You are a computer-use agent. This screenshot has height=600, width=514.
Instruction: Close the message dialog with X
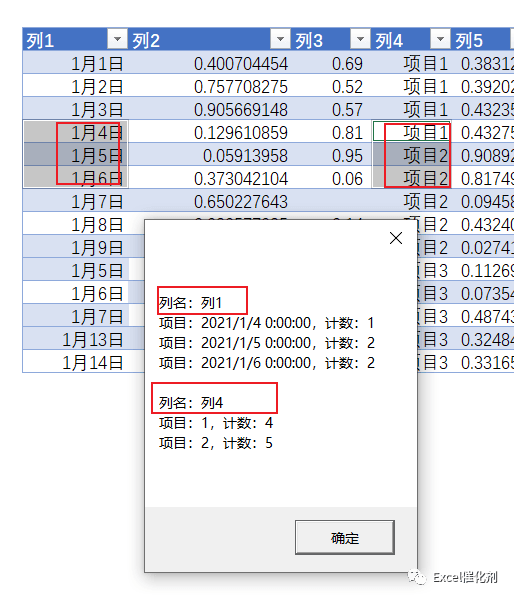point(396,238)
